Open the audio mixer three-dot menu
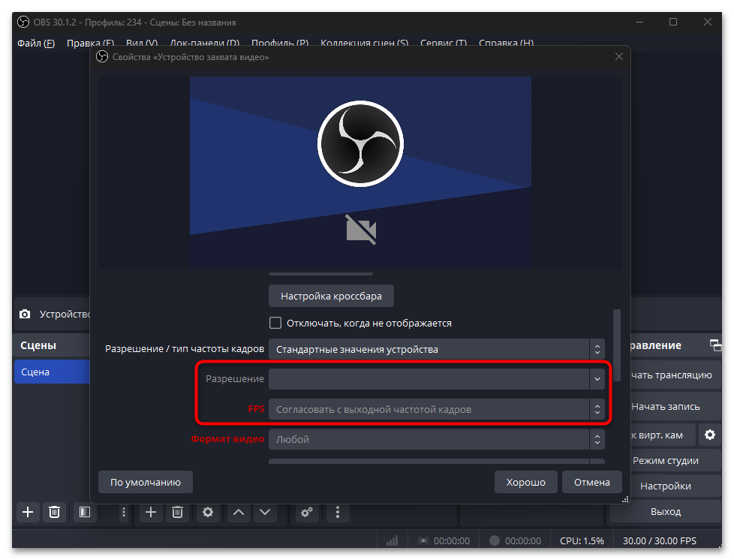 tap(338, 512)
